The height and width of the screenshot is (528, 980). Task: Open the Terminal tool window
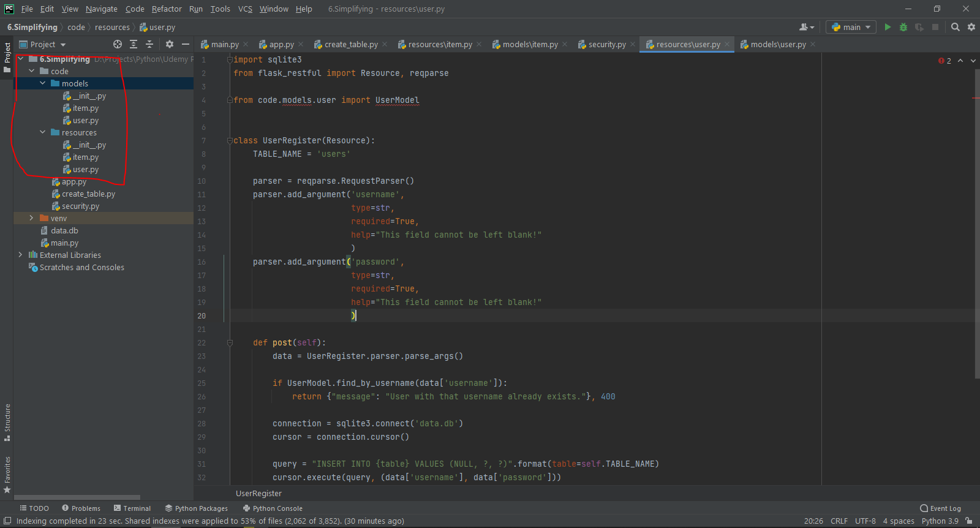tap(132, 508)
